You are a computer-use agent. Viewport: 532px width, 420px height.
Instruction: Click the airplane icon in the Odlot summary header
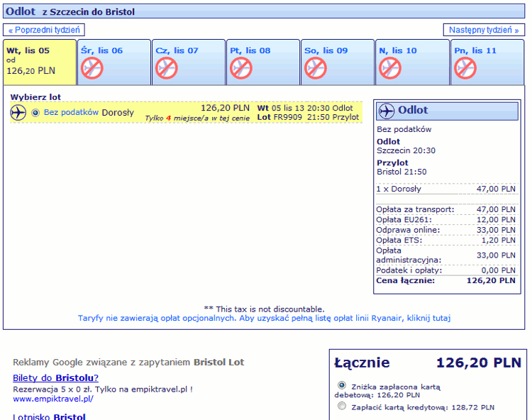coord(387,111)
